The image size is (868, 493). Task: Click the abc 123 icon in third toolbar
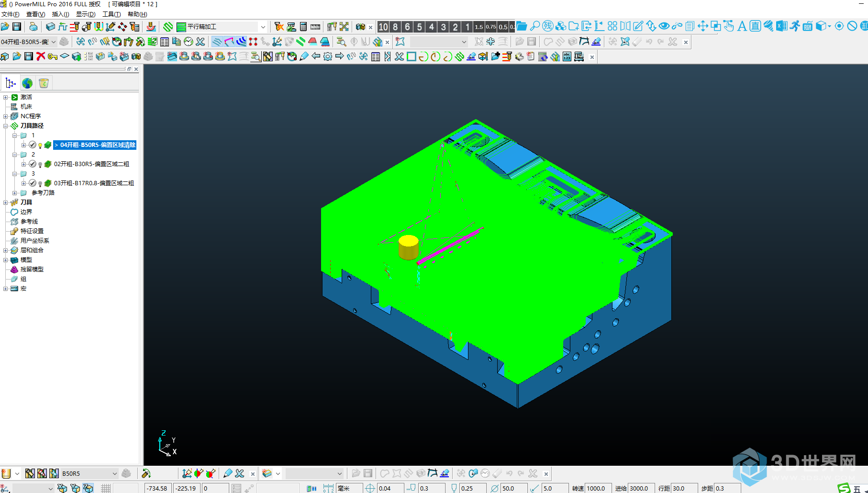tap(567, 56)
